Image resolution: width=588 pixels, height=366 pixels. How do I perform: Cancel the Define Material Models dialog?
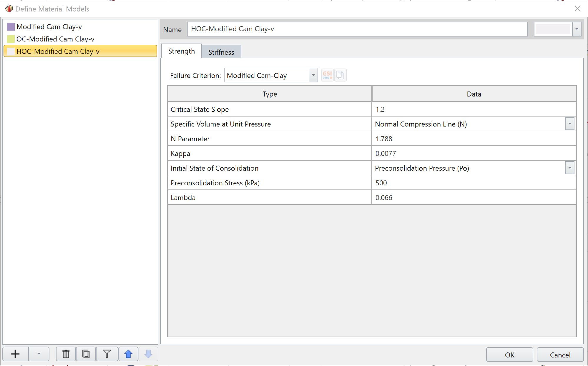[x=559, y=355]
